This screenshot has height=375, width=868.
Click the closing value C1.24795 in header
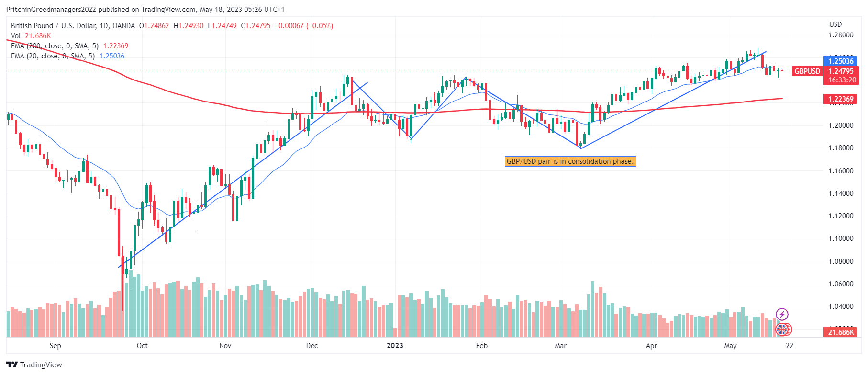256,26
